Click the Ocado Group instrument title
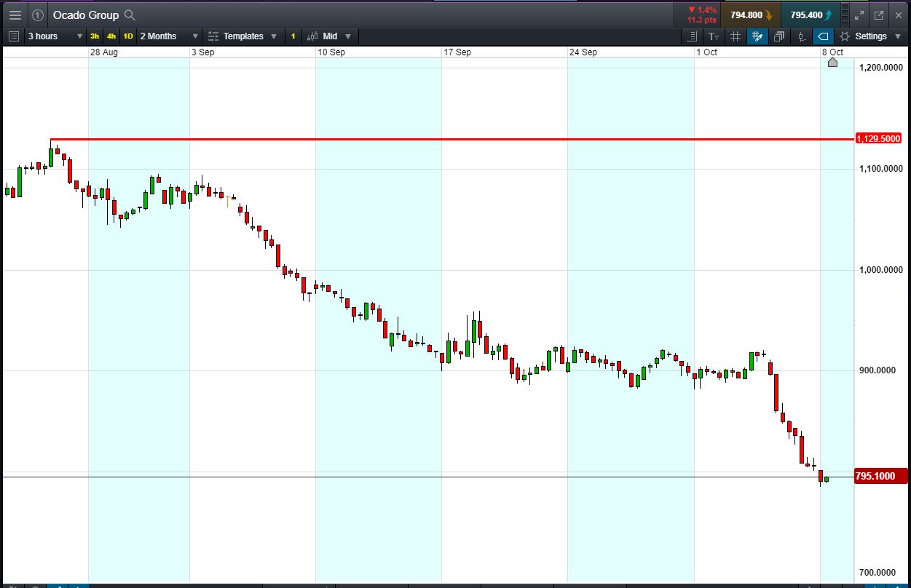 coord(85,15)
